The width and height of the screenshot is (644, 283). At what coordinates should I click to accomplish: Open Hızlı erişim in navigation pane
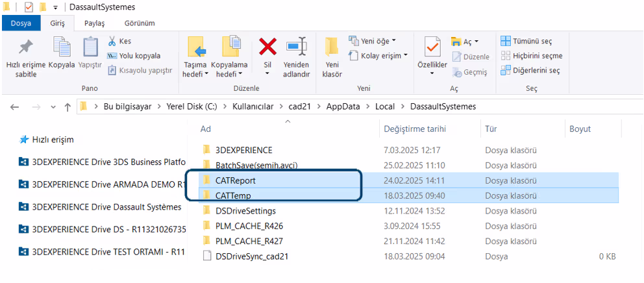coord(47,140)
